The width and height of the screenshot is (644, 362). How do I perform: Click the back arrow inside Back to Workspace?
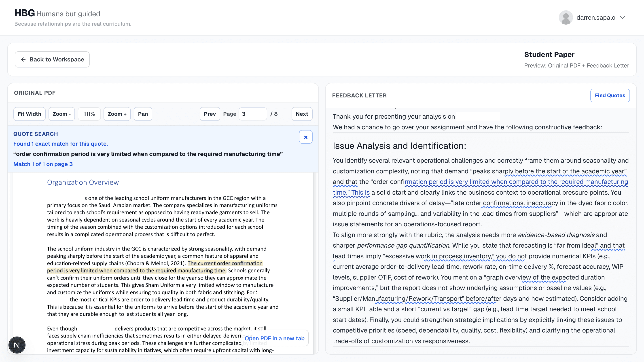coord(23,59)
